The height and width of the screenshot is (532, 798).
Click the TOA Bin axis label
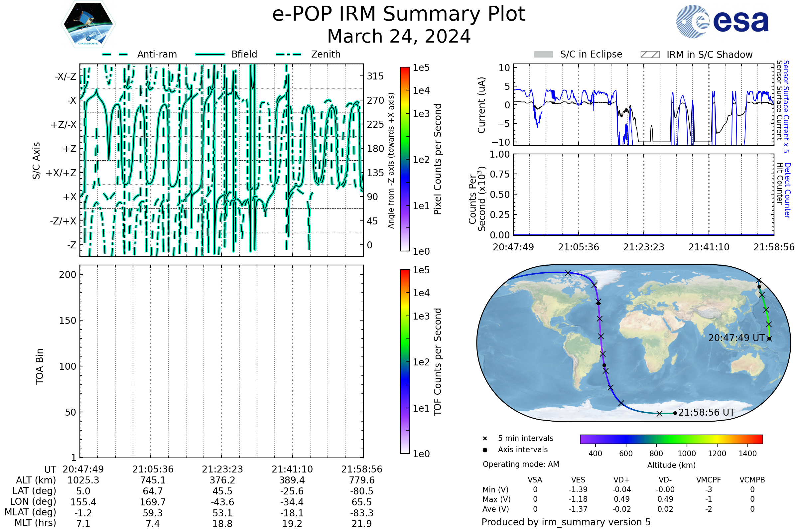pyautogui.click(x=40, y=366)
